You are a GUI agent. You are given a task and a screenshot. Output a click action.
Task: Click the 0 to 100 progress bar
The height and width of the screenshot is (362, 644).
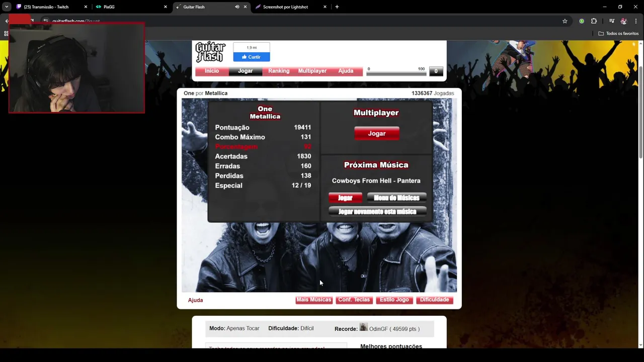(x=396, y=73)
